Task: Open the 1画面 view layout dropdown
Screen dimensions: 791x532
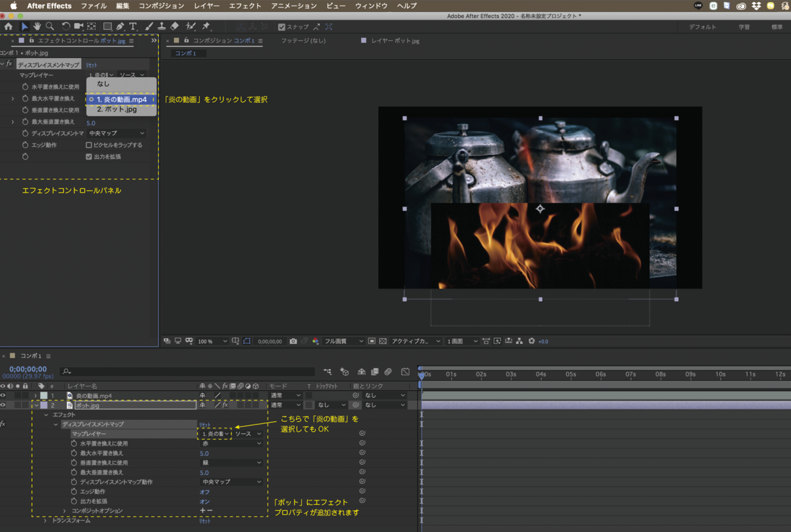Action: click(x=462, y=341)
